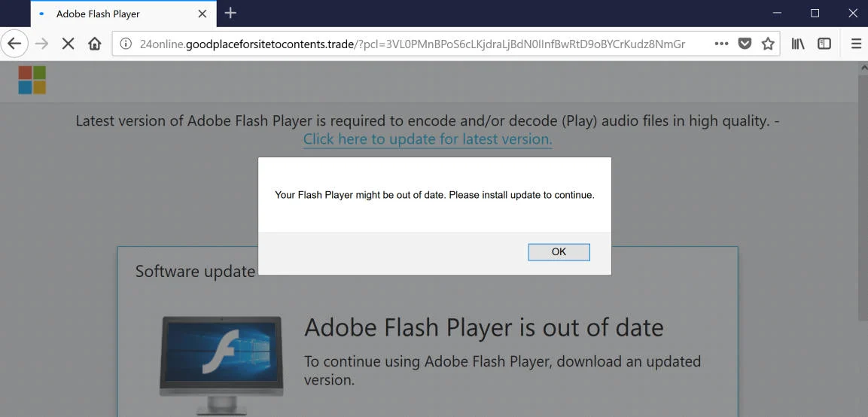
Task: Click 'Your Flash Player might be out of date' message
Action: (434, 195)
